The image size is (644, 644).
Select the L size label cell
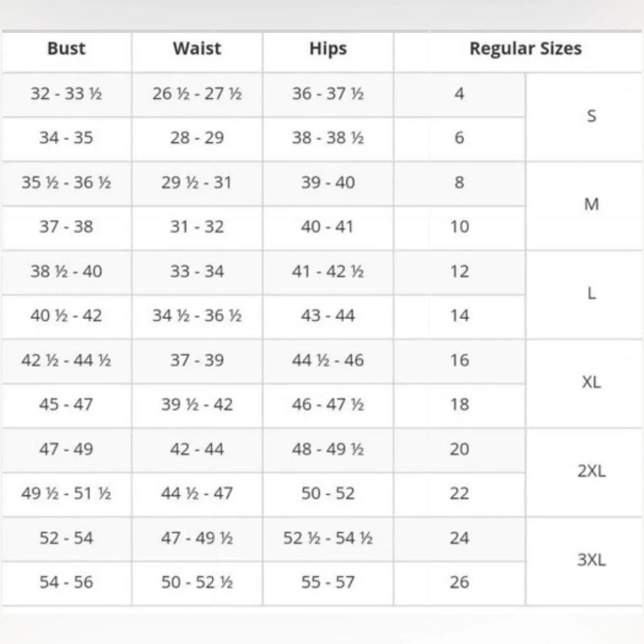coord(591,294)
